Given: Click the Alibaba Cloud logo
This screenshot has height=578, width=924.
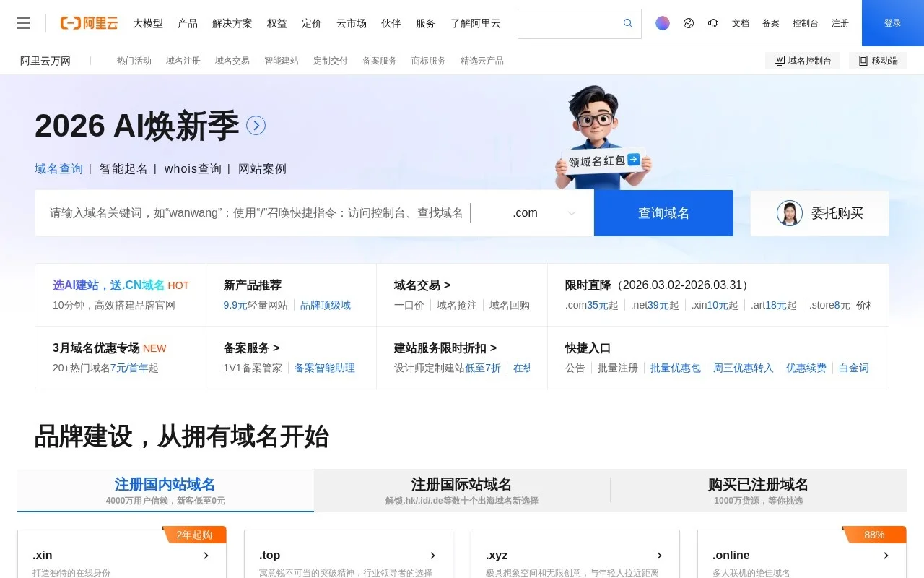Looking at the screenshot, I should tap(88, 22).
